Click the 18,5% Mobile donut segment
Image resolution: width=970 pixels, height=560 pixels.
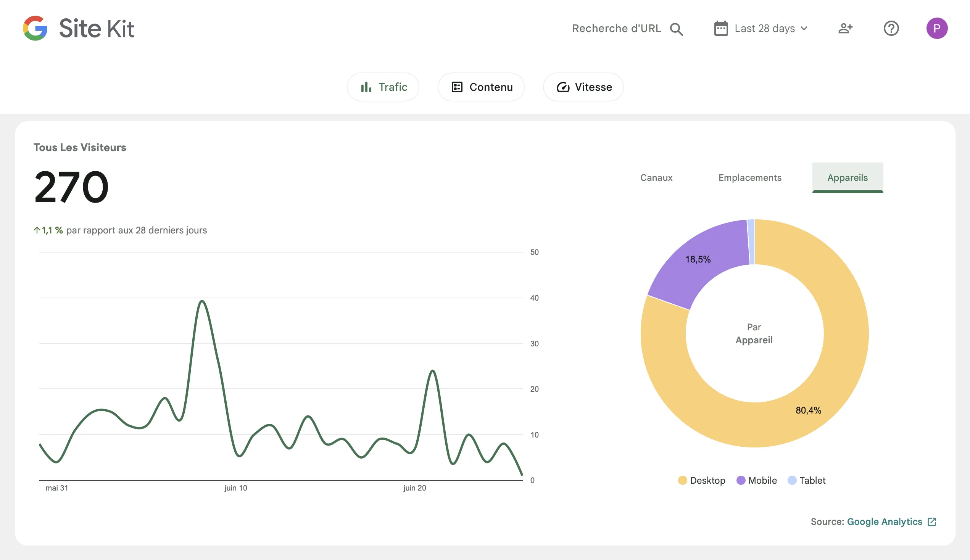[x=698, y=259]
